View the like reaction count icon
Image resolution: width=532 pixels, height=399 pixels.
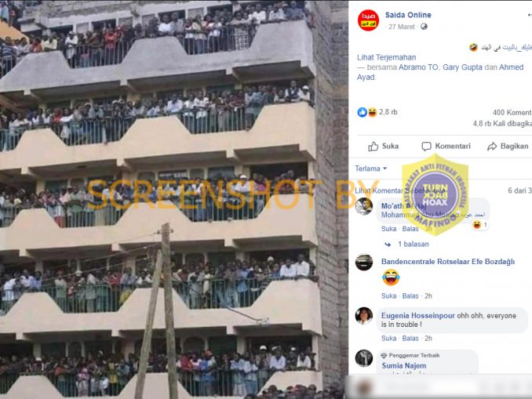pyautogui.click(x=362, y=112)
